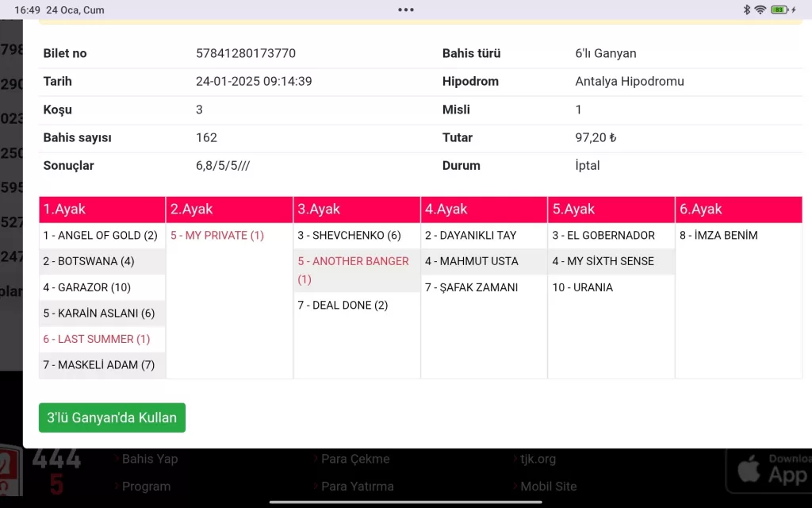Select the 6.Ayak column header
The width and height of the screenshot is (812, 508).
[738, 210]
